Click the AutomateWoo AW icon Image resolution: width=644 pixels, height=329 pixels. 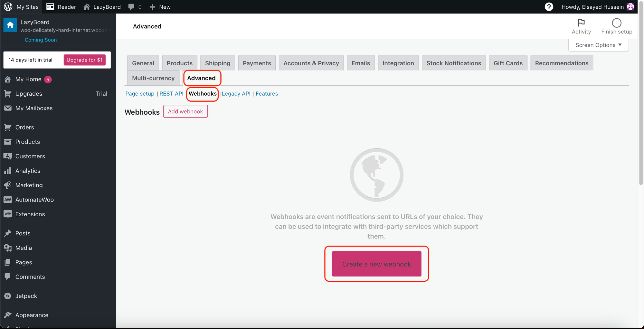click(8, 200)
